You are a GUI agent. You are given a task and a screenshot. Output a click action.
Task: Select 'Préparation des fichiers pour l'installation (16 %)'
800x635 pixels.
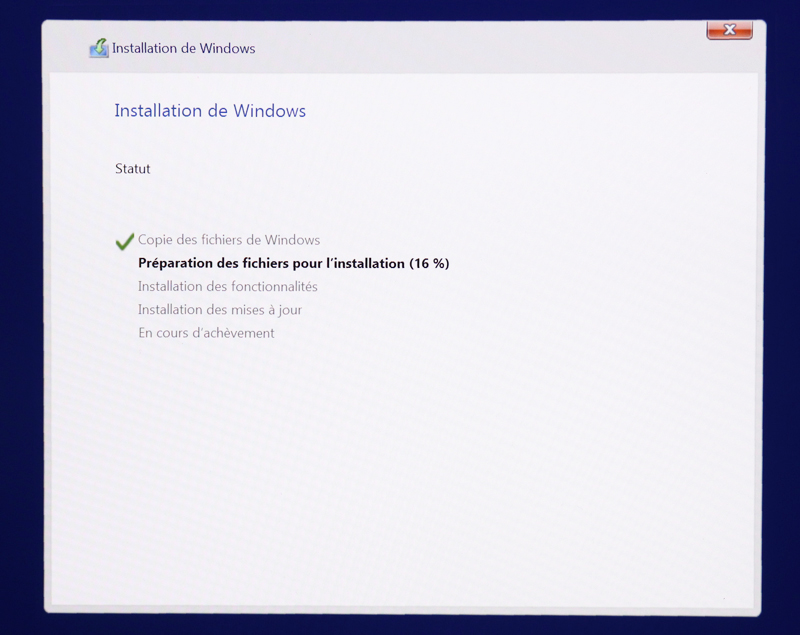coord(293,263)
